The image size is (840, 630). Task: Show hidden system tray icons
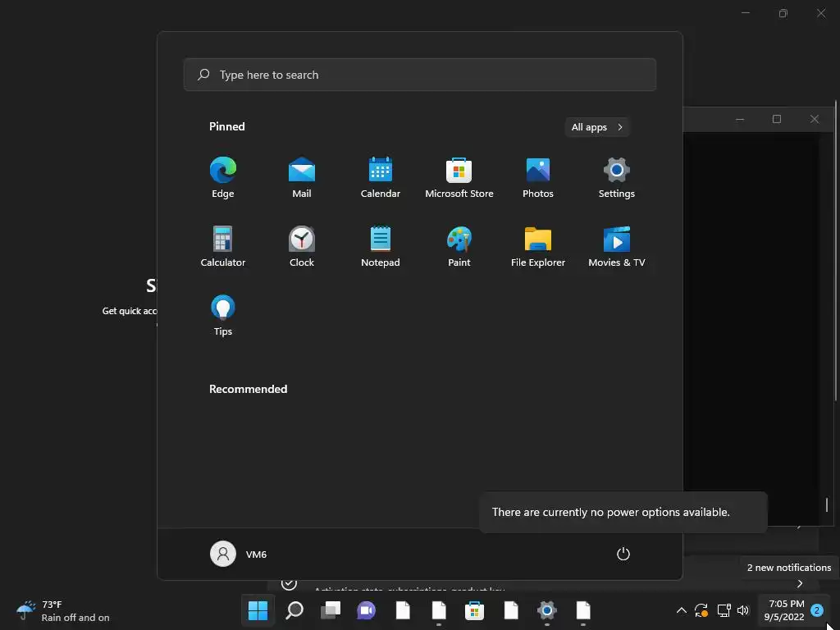(x=682, y=610)
